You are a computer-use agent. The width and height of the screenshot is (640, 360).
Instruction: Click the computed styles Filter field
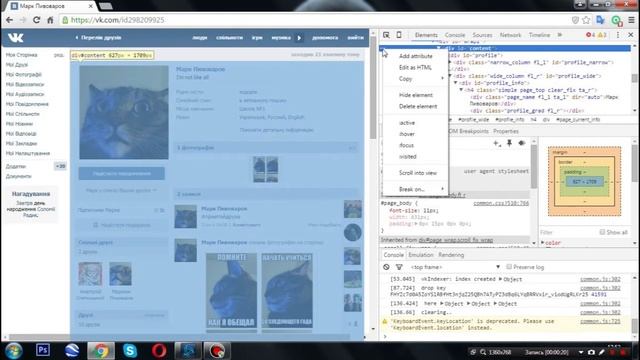(567, 232)
